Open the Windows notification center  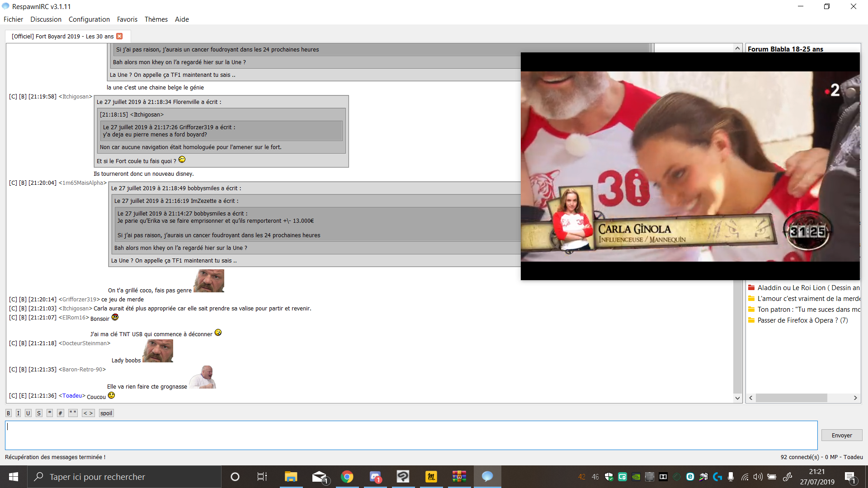tap(850, 477)
